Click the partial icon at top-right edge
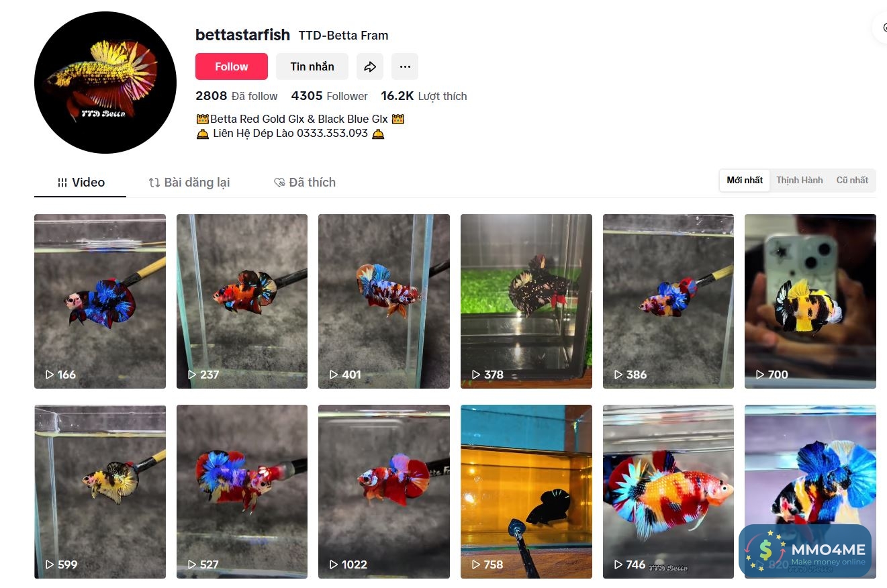 tap(880, 27)
